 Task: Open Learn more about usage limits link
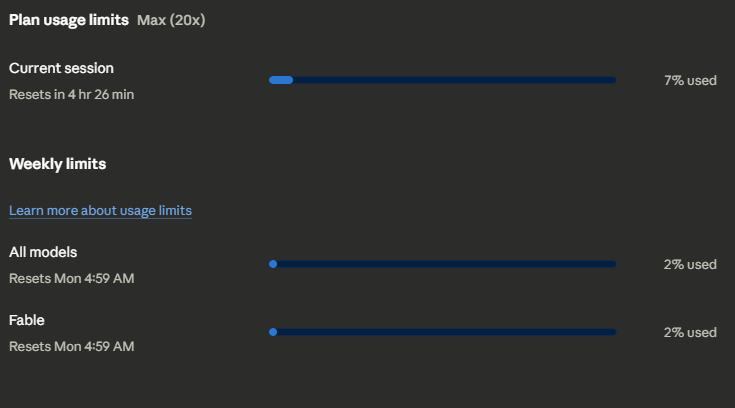[x=100, y=211]
